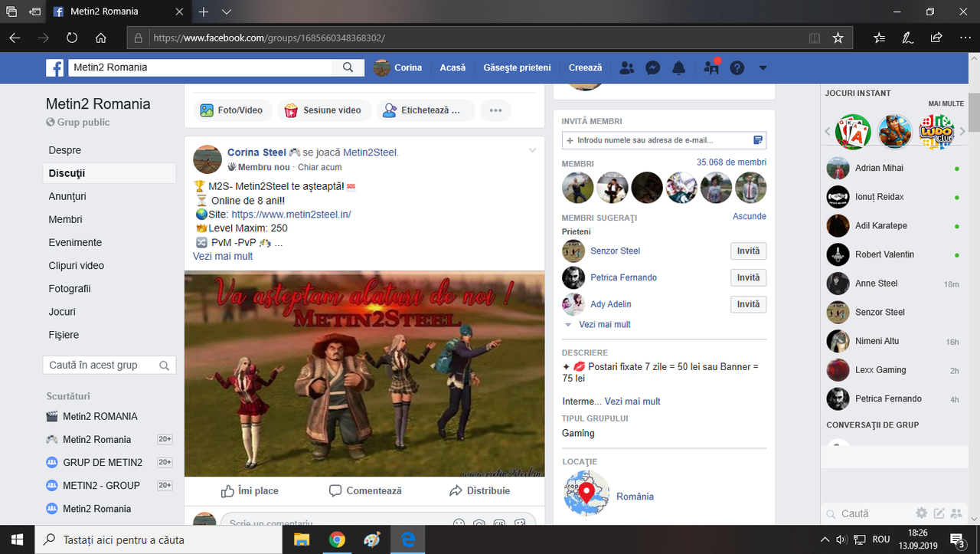The width and height of the screenshot is (980, 554).
Task: Open the Ludo Club instant game icon
Action: pos(936,131)
